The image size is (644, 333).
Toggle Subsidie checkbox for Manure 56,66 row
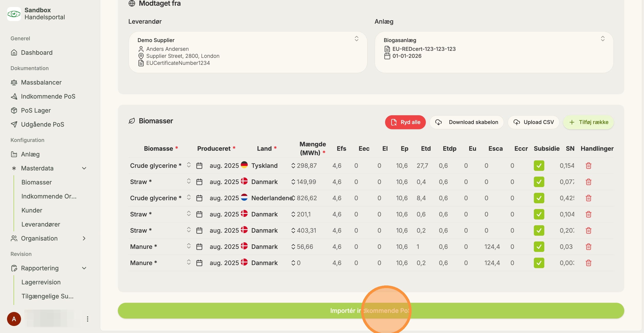point(539,247)
